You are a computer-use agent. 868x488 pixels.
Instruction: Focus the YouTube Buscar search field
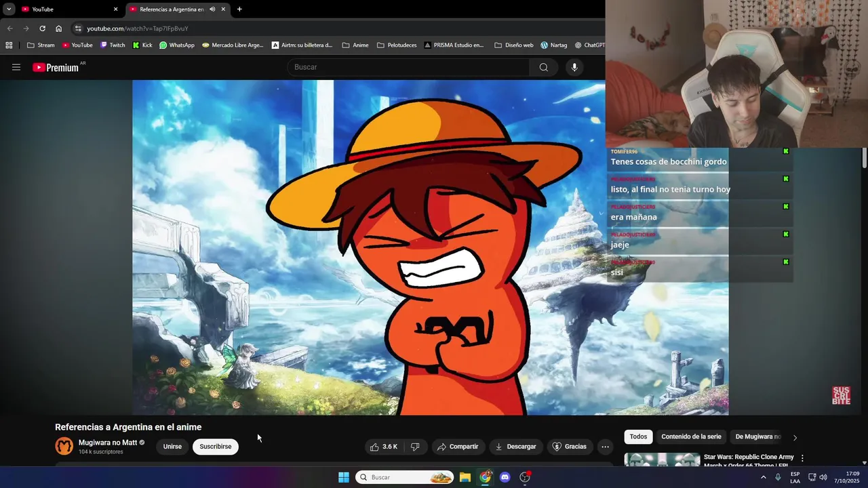coord(409,67)
